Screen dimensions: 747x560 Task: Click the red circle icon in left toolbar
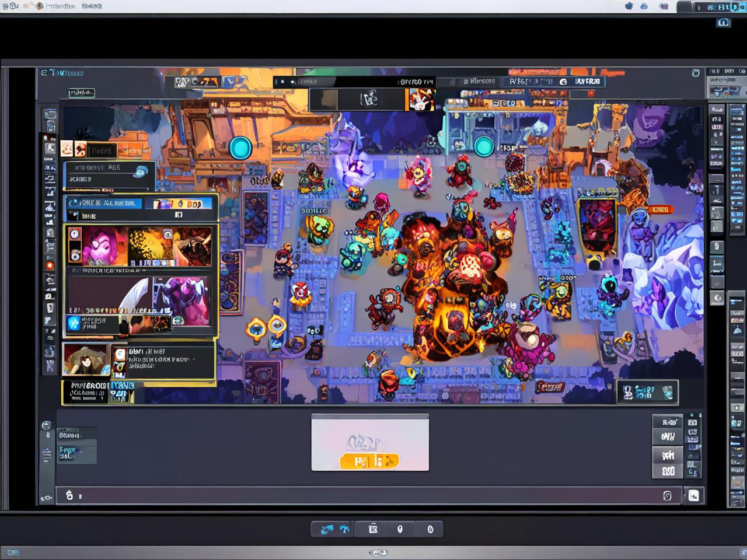50,266
